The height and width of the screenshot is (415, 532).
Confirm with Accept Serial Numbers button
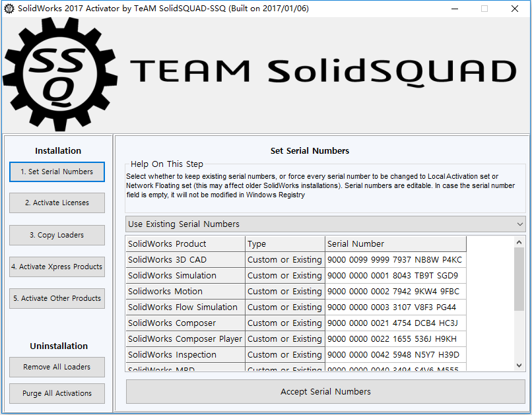325,392
